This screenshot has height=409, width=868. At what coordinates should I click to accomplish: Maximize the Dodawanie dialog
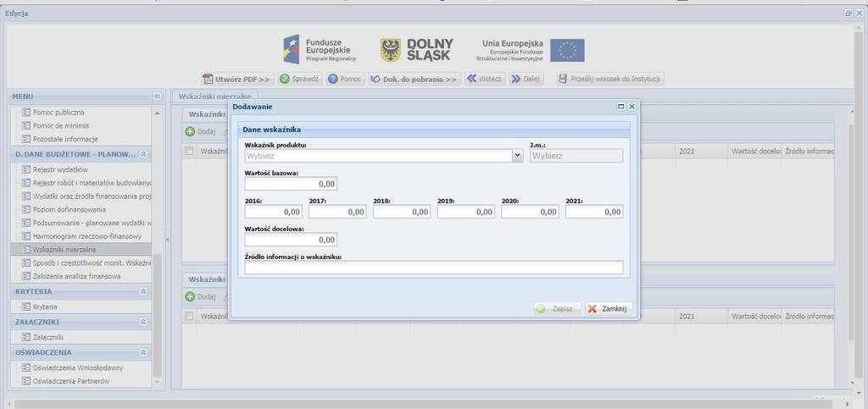(621, 106)
